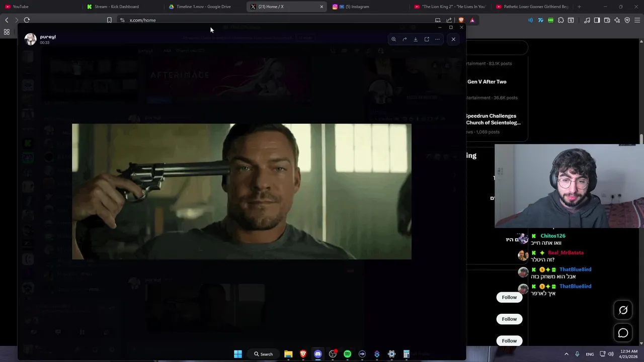Close the Discord image viewer overlay
The image size is (644, 362).
pyautogui.click(x=453, y=39)
